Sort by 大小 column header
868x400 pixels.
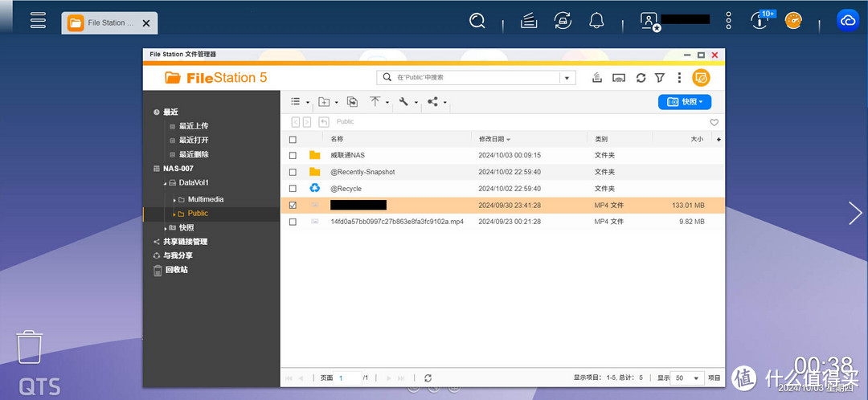pos(697,140)
